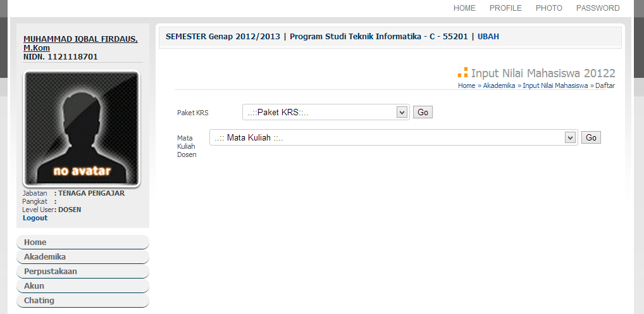Viewport: 644px width, 314px height.
Task: Select Akun in the sidebar menu
Action: 82,286
